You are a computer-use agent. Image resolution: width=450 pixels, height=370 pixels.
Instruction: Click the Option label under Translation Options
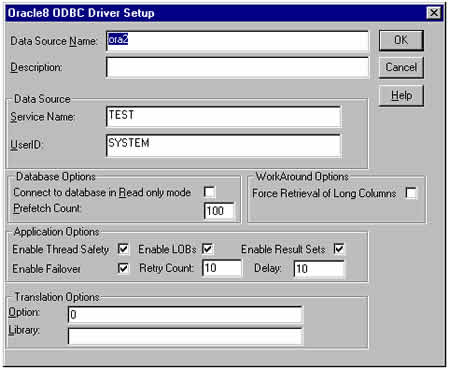tap(24, 312)
